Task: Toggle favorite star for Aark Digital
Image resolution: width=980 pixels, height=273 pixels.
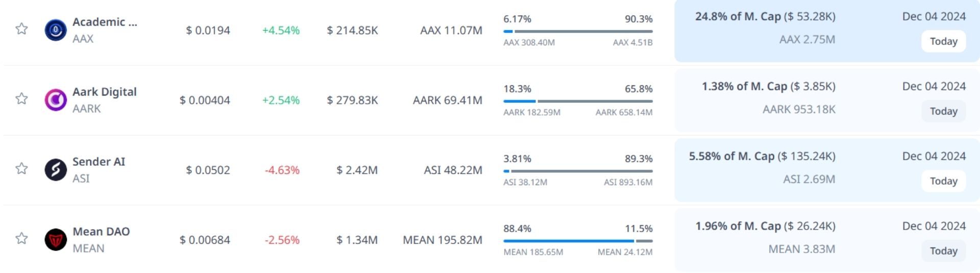Action: (x=21, y=99)
